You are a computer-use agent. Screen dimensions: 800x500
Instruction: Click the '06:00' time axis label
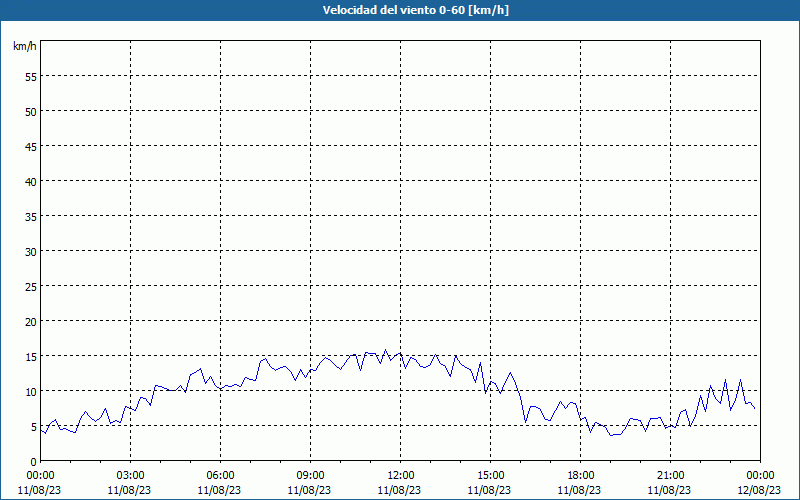[x=220, y=476]
